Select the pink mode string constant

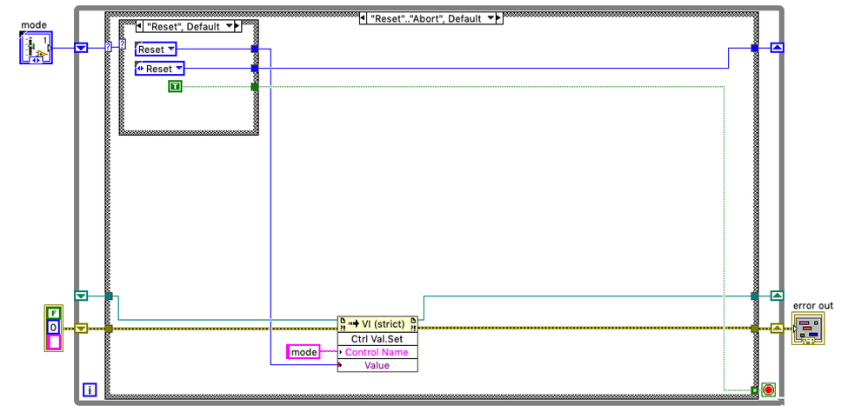[304, 351]
